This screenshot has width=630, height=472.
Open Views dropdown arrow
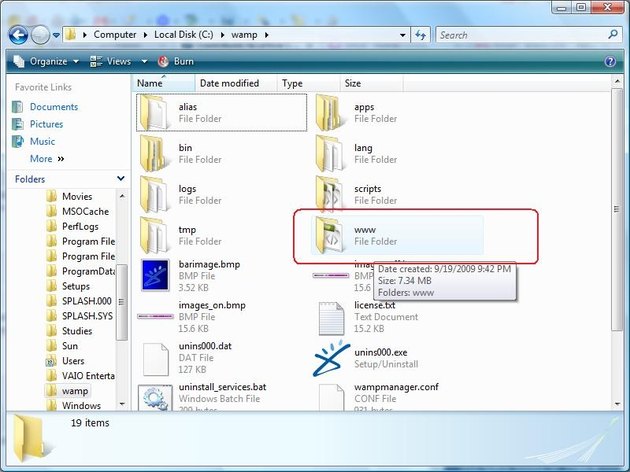click(x=144, y=61)
